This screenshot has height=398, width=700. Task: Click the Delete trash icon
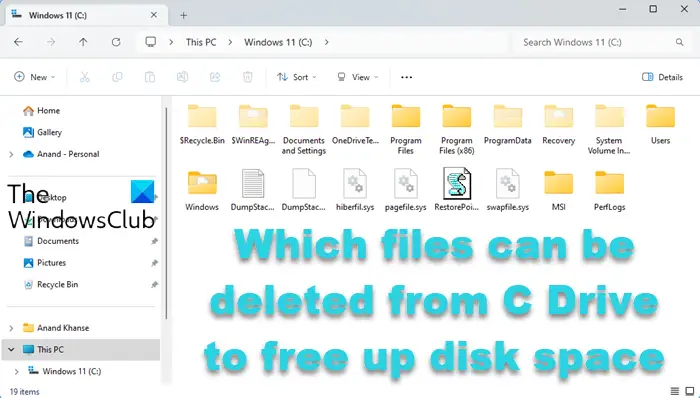247,77
